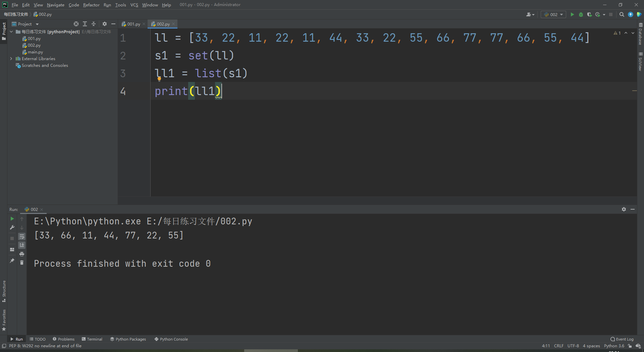Locate opened file in Project tree

pos(76,24)
